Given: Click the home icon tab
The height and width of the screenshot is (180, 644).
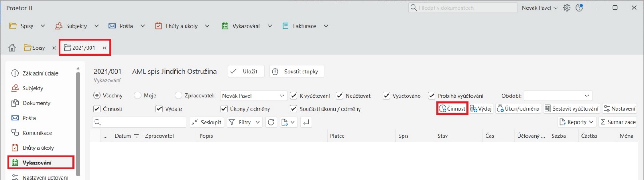Looking at the screenshot, I should click(x=12, y=48).
